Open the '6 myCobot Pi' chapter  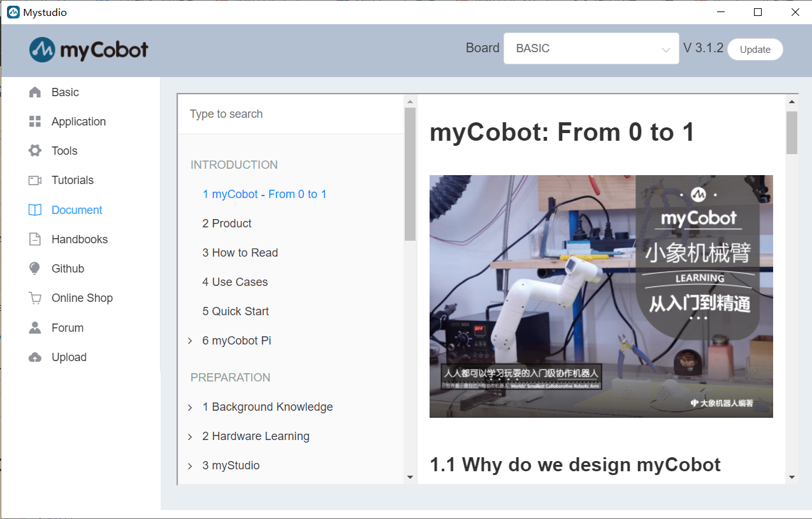click(x=237, y=341)
